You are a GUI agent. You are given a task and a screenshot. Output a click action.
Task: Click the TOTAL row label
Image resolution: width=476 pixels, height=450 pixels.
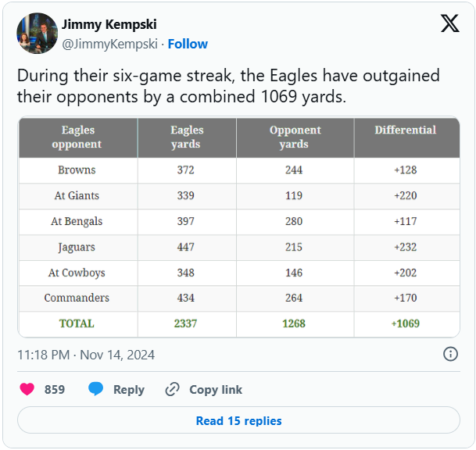tap(77, 323)
